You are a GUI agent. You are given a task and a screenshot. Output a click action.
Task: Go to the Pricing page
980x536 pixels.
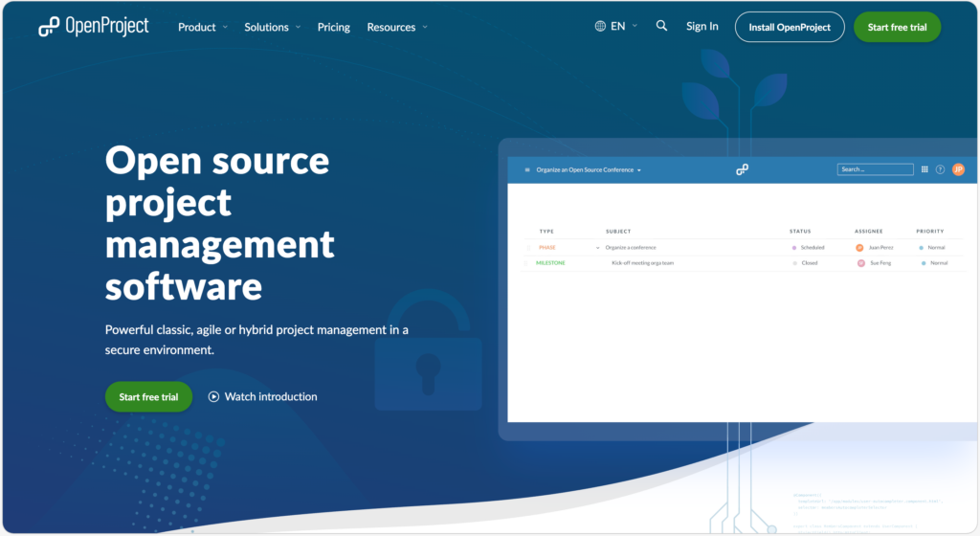pyautogui.click(x=334, y=27)
